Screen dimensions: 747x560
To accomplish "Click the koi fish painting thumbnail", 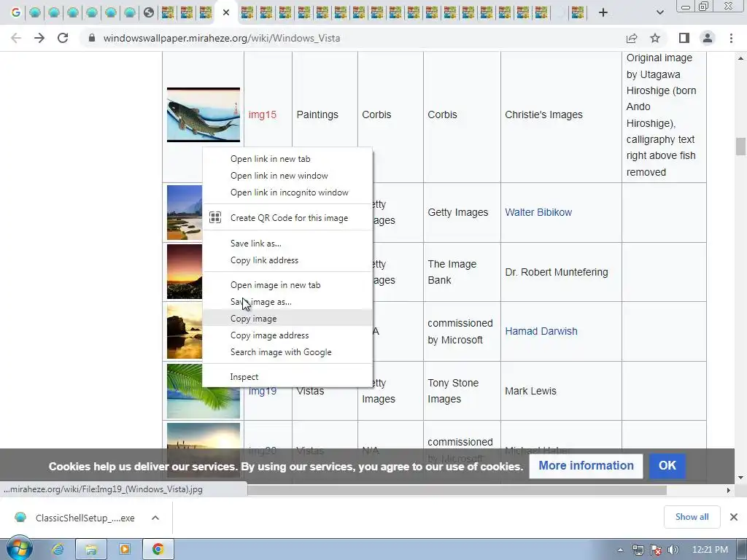I will pos(204,114).
